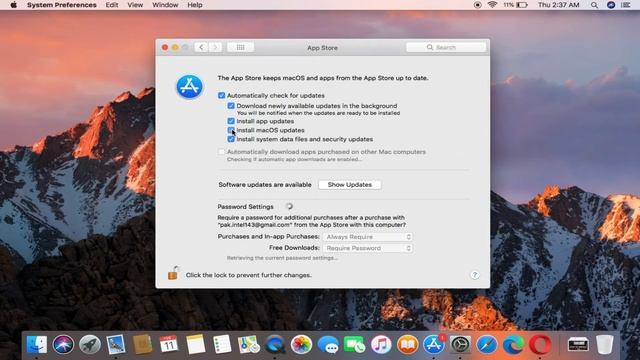Open QuickTime Player in the dock
This screenshot has width=640, height=360.
click(x=275, y=344)
